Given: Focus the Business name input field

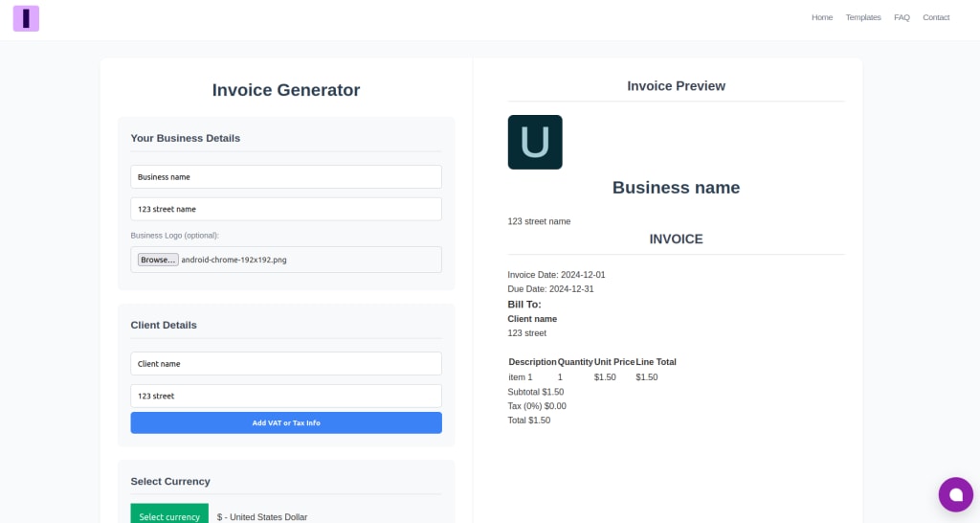Looking at the screenshot, I should coord(286,177).
